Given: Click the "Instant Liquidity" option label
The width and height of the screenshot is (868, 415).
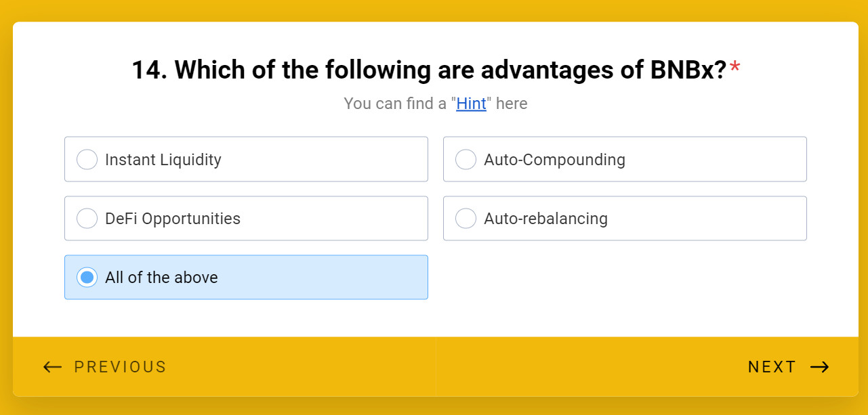Looking at the screenshot, I should coord(163,160).
